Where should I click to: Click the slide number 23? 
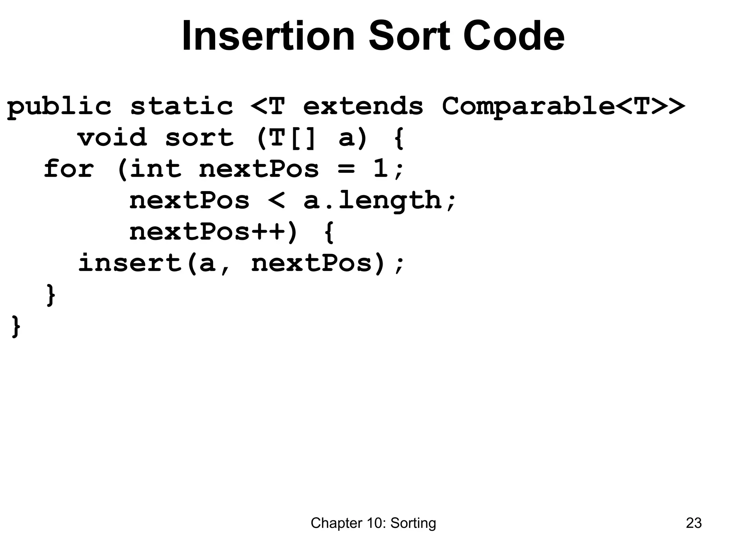pyautogui.click(x=694, y=523)
